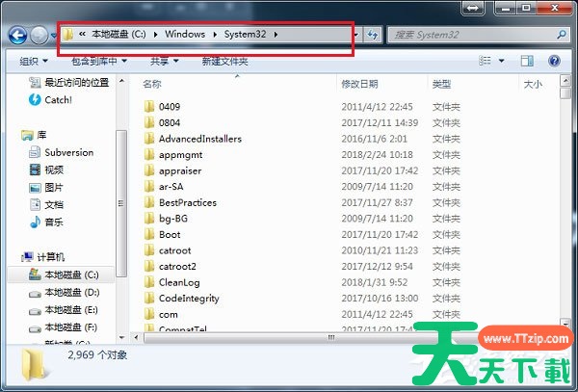The image size is (578, 392).
Task: Click the folder icon in address bar
Action: click(67, 35)
